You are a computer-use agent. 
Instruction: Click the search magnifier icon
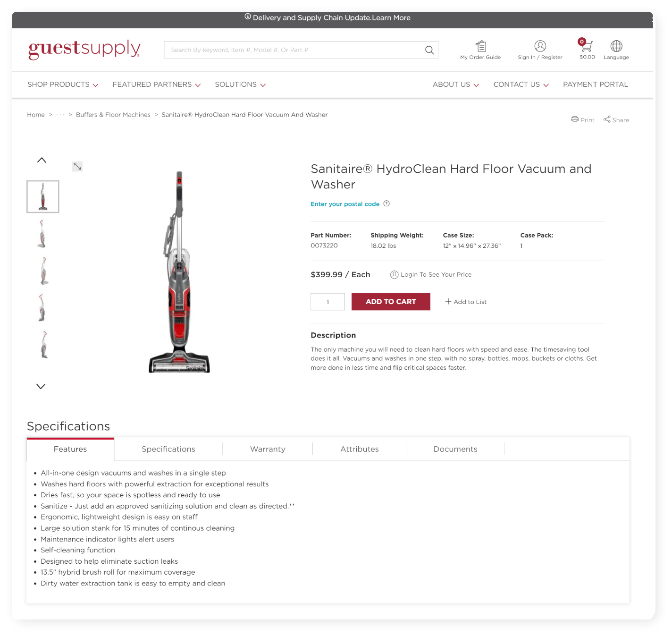coord(429,50)
